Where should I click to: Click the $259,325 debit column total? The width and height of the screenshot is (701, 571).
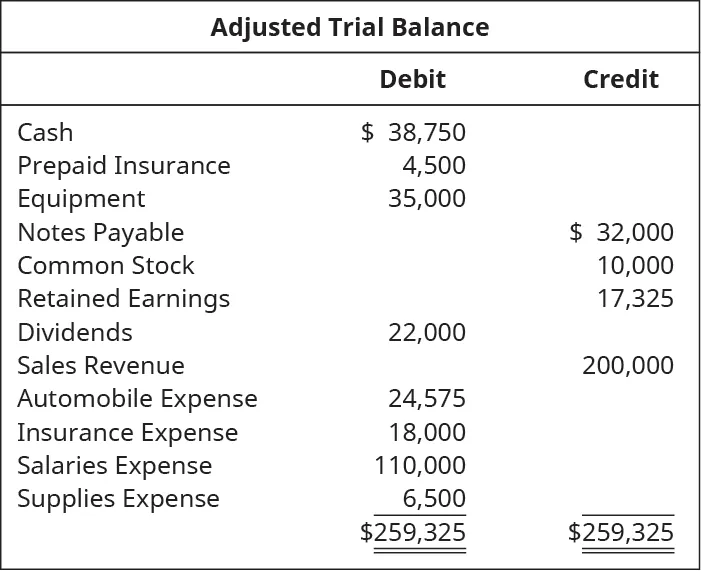pos(413,533)
